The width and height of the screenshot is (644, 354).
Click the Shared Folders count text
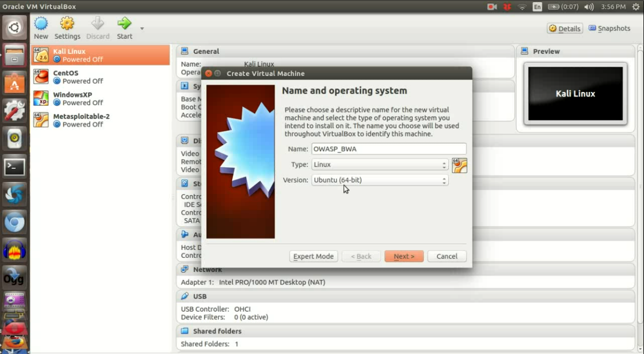click(x=209, y=344)
